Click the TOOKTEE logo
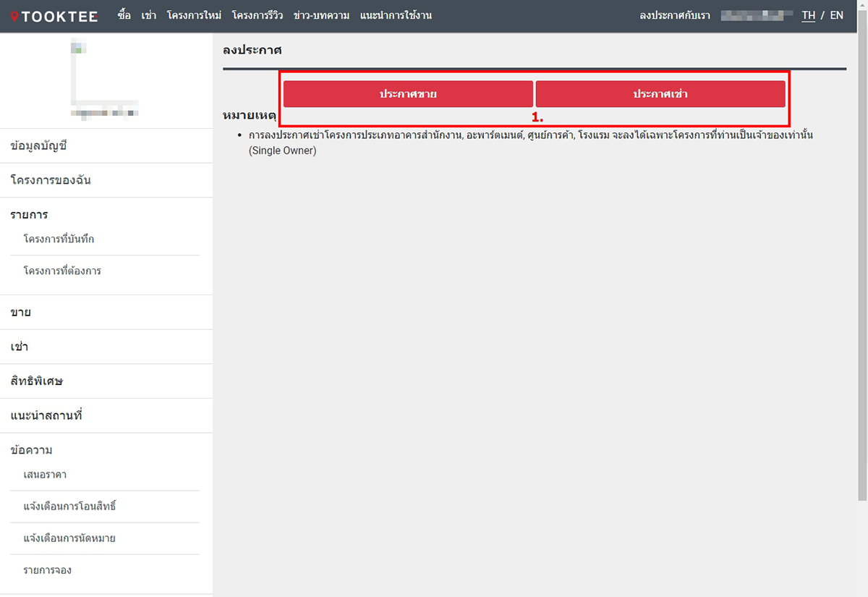The height and width of the screenshot is (597, 868). [54, 16]
